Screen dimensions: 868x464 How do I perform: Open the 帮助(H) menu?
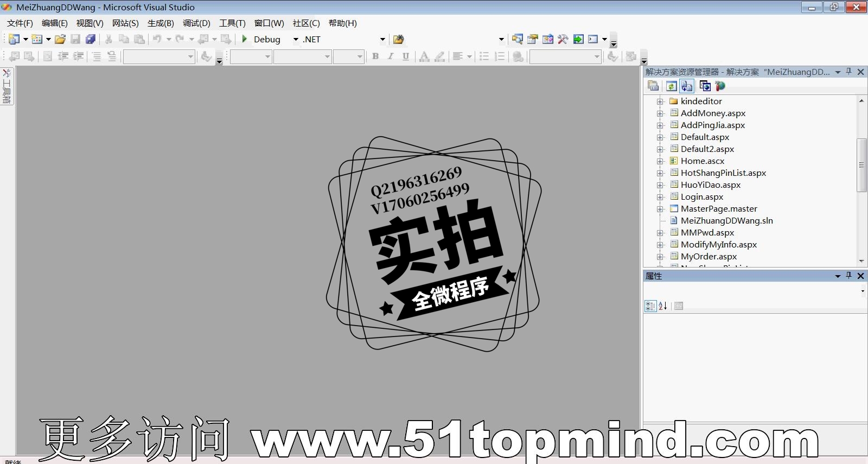343,23
